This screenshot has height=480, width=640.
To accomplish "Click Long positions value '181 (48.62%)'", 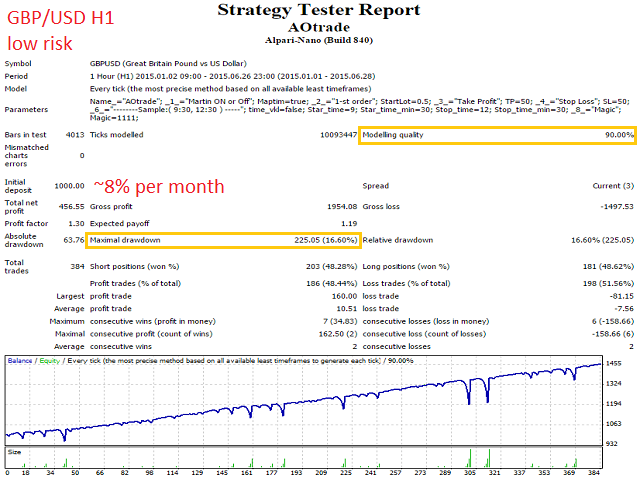I will tap(608, 267).
